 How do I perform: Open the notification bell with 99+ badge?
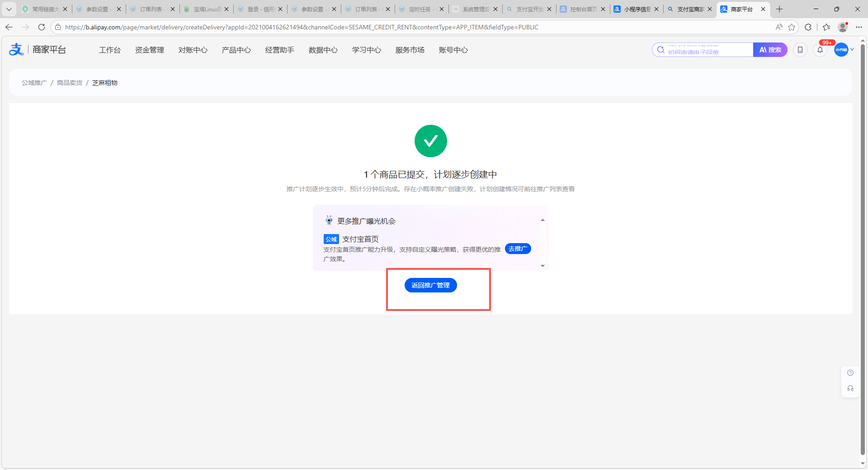[x=820, y=50]
